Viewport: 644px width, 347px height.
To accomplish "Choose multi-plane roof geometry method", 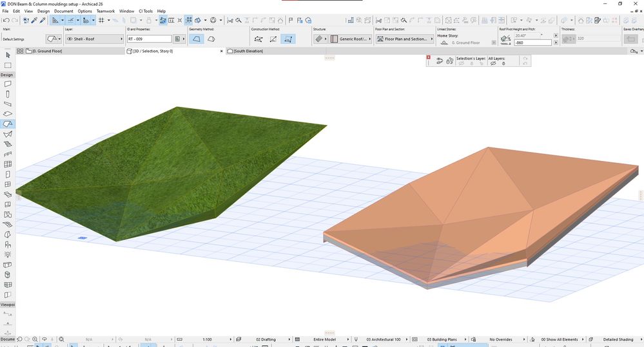I will [x=211, y=39].
